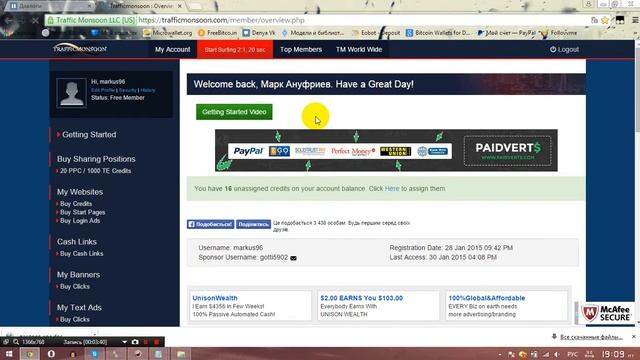Screen dimensions: 640x360
Task: Open the Followme bookmark
Action: [559, 33]
